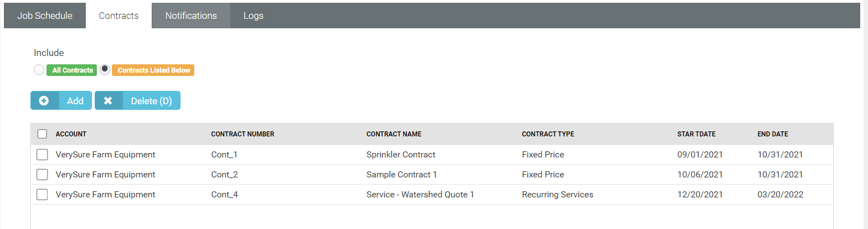
Task: Open the Logs tab
Action: (x=254, y=16)
